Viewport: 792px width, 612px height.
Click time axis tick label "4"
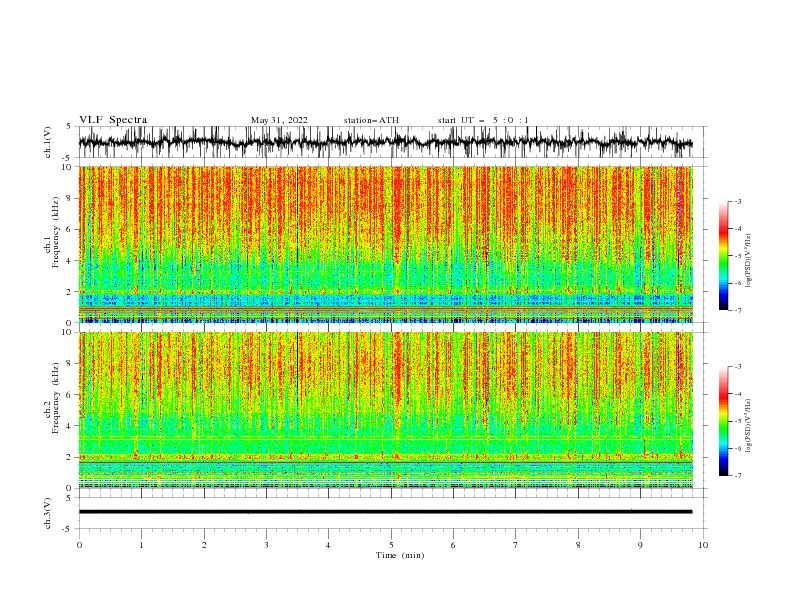coord(328,545)
